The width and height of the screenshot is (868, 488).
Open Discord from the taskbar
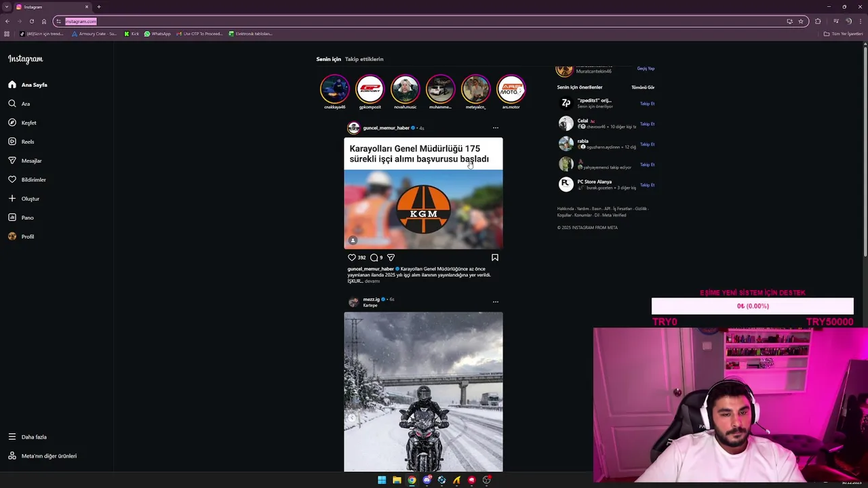(x=427, y=480)
